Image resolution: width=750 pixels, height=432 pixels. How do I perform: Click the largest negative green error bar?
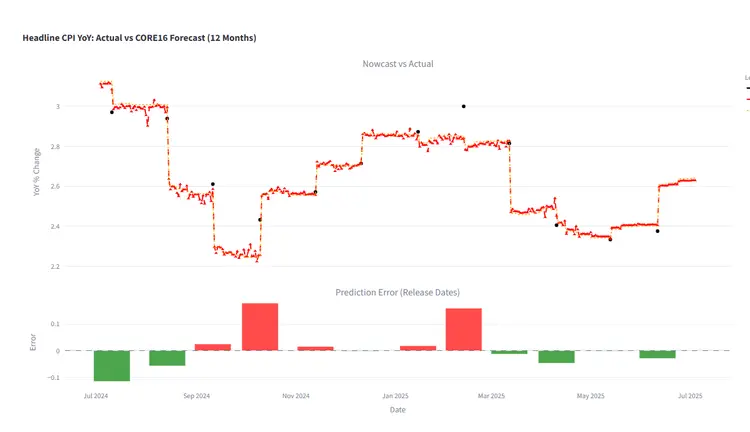point(112,365)
